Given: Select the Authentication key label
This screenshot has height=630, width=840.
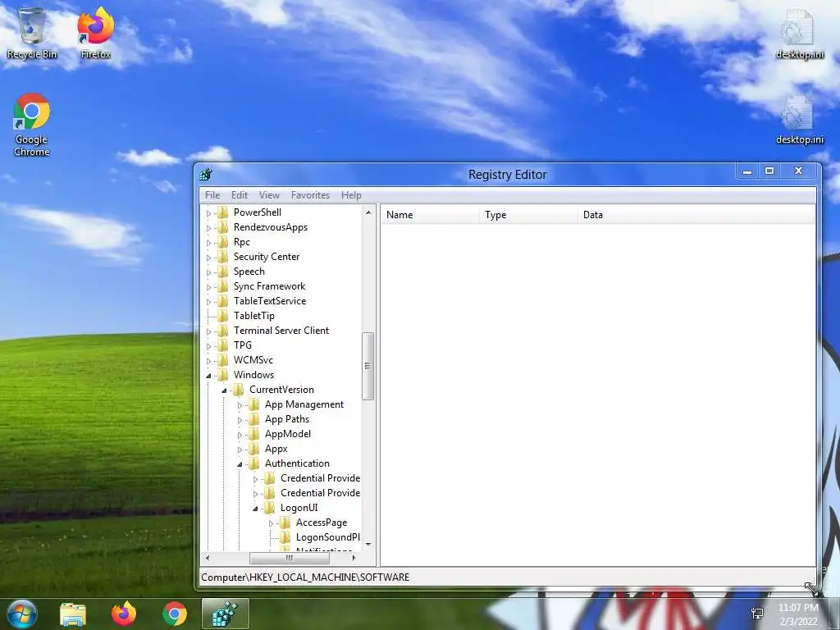Looking at the screenshot, I should 297,463.
